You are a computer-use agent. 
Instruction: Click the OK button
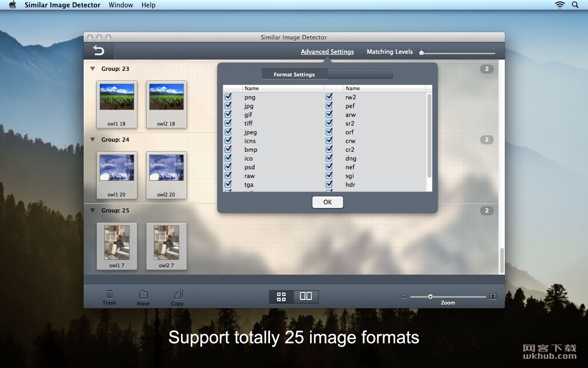pos(328,202)
